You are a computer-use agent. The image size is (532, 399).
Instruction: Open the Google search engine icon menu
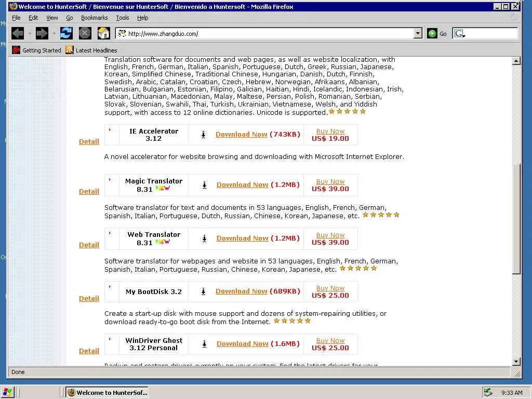(x=460, y=33)
